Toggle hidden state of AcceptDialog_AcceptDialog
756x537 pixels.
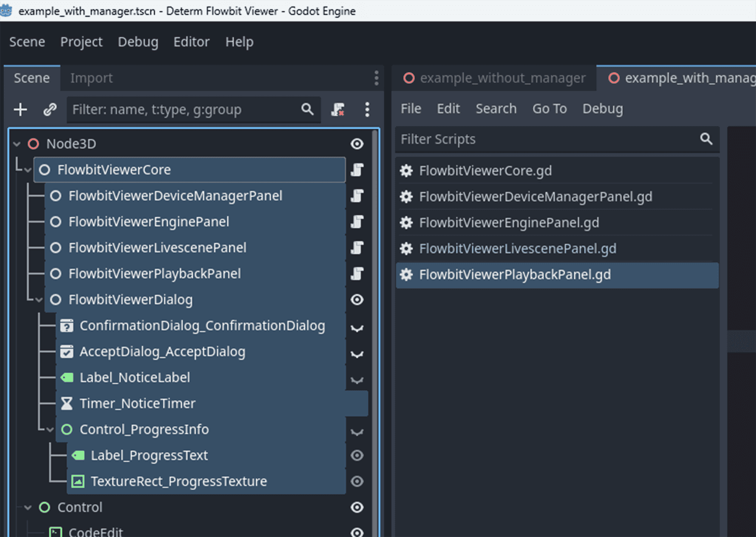(x=357, y=354)
